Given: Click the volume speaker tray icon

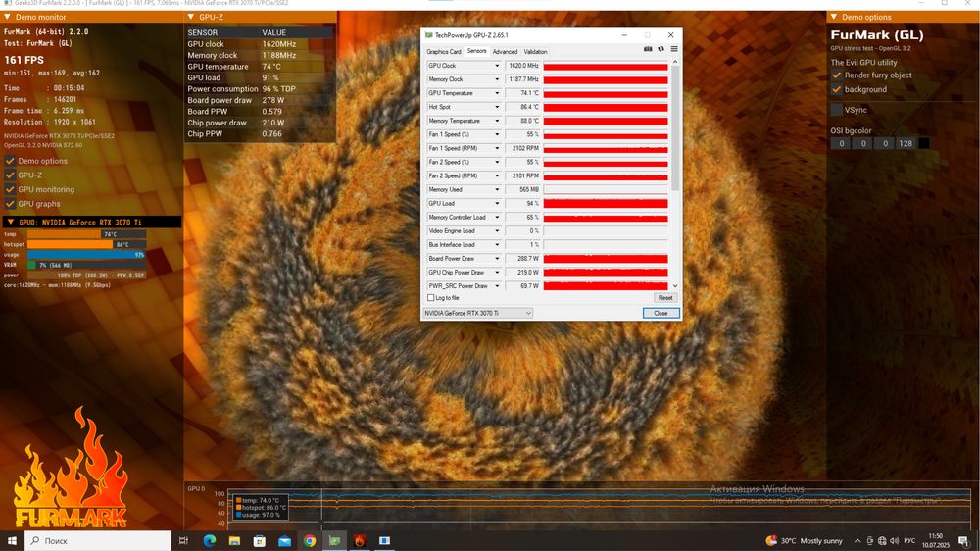Looking at the screenshot, I should (x=895, y=540).
